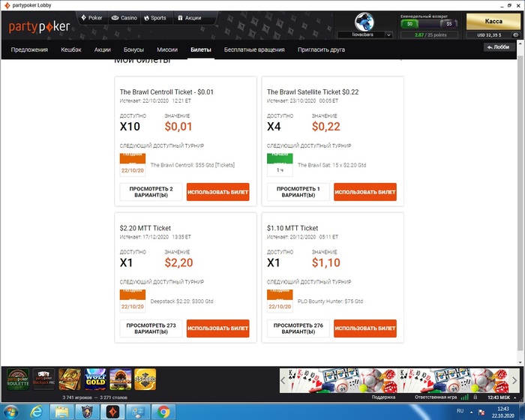Launch the Asgard slot game
This screenshot has height=420, width=525.
pos(145,379)
